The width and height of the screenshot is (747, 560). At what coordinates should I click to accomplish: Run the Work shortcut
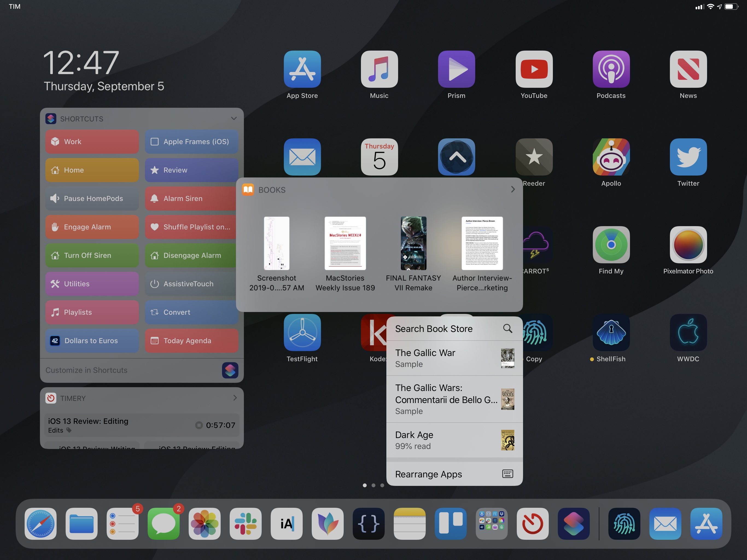point(92,142)
